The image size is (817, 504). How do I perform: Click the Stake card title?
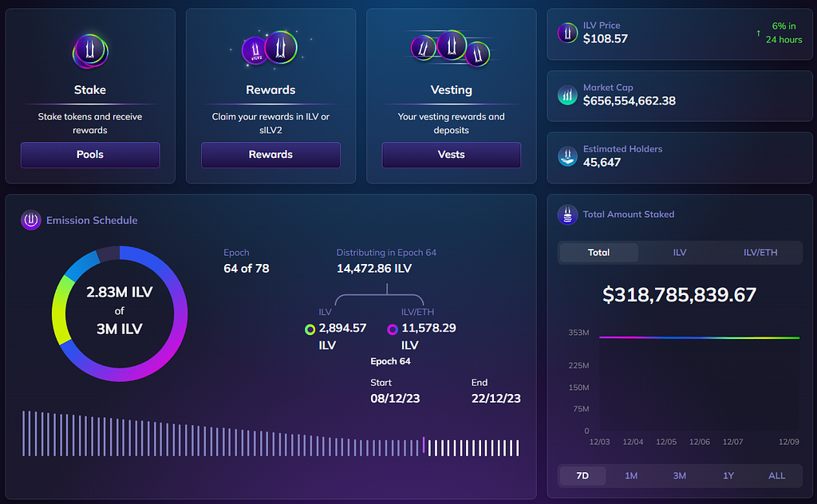click(x=90, y=89)
